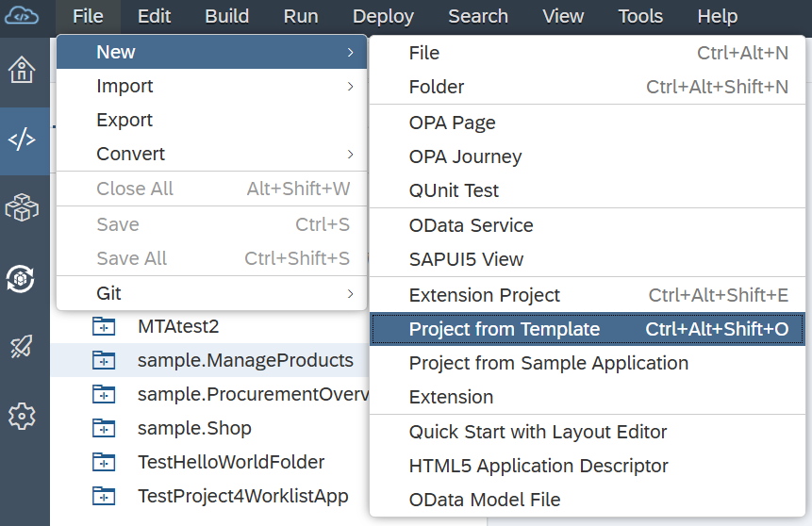812x526 pixels.
Task: Expand the Git submenu arrow
Action: pos(351,293)
